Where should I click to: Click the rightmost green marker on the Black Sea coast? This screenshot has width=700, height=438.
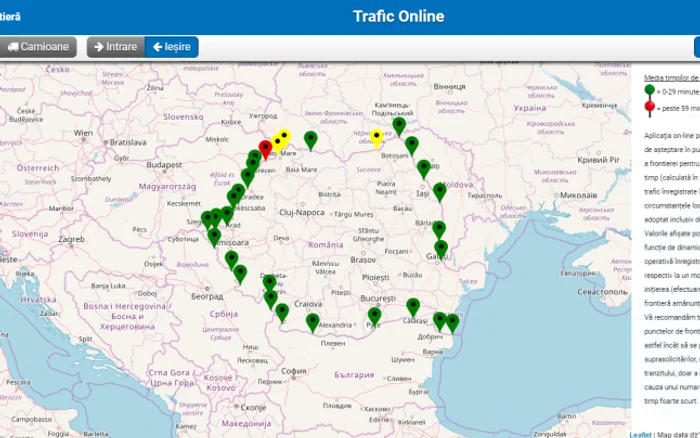point(452,324)
